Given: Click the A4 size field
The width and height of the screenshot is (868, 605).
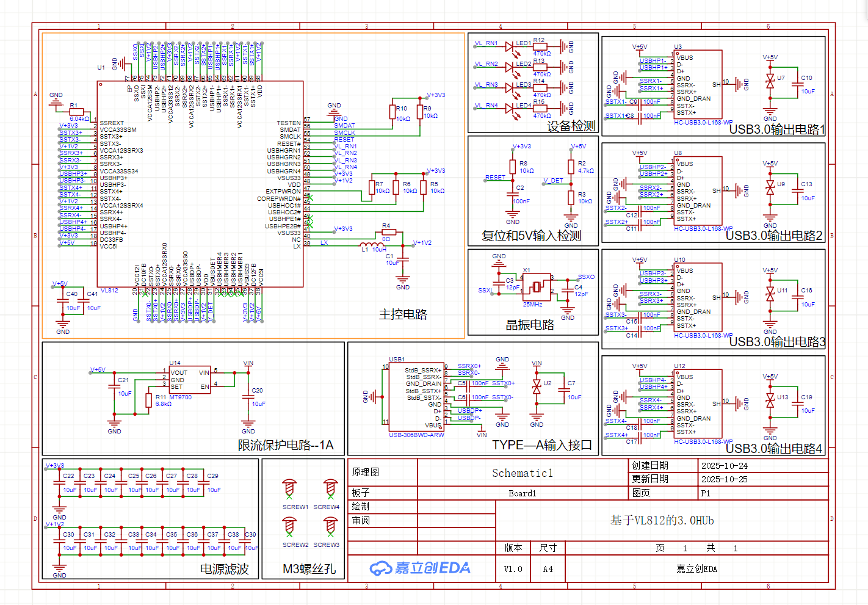Looking at the screenshot, I should pos(548,569).
